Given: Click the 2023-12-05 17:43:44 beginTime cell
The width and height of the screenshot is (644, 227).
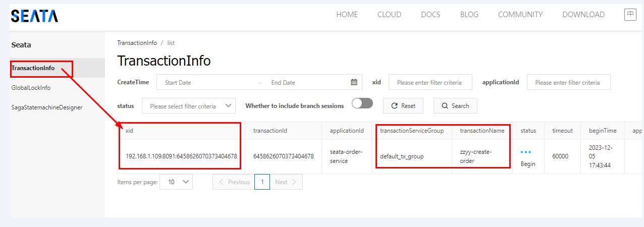Looking at the screenshot, I should coord(603,156).
